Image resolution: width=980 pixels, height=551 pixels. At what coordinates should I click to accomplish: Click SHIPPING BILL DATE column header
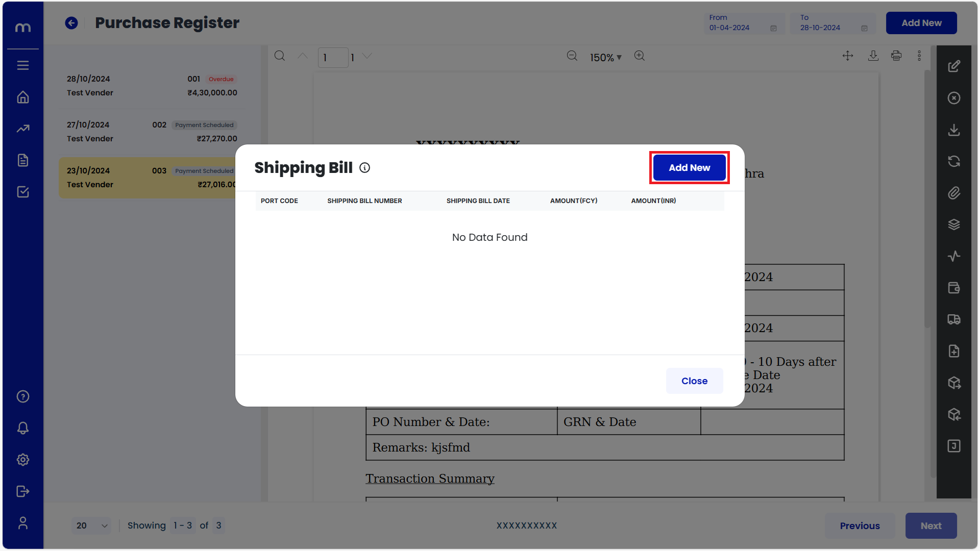[478, 201]
